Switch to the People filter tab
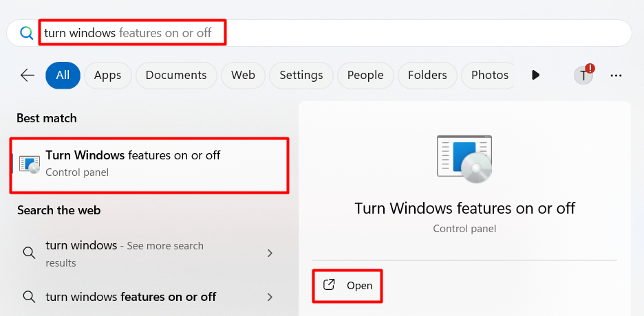This screenshot has height=316, width=644. point(365,76)
